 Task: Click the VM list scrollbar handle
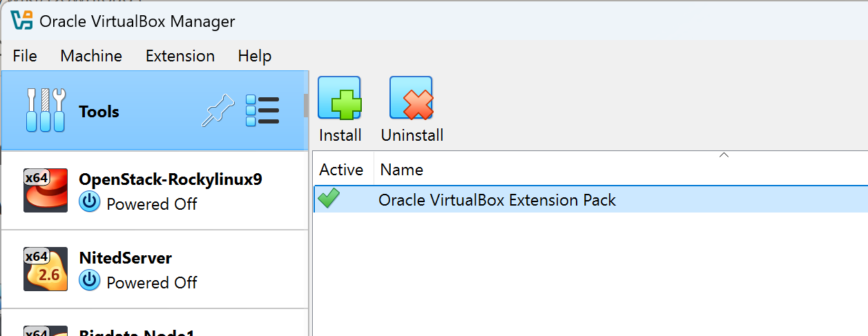(x=306, y=105)
